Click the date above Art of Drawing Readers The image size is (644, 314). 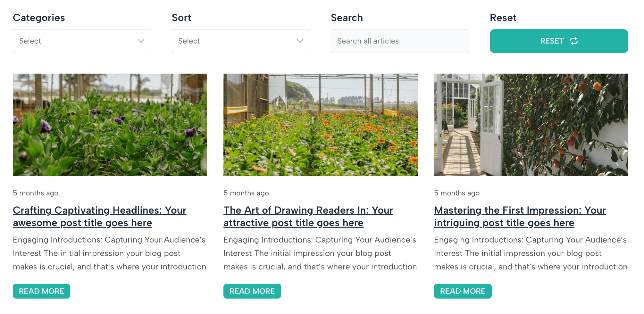pyautogui.click(x=246, y=193)
